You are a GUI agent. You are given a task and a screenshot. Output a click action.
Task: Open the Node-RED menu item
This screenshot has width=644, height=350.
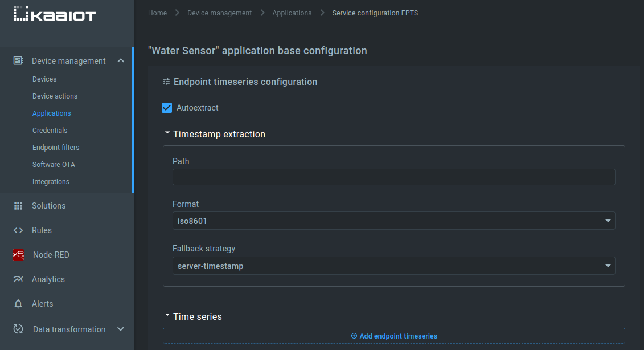click(x=51, y=255)
